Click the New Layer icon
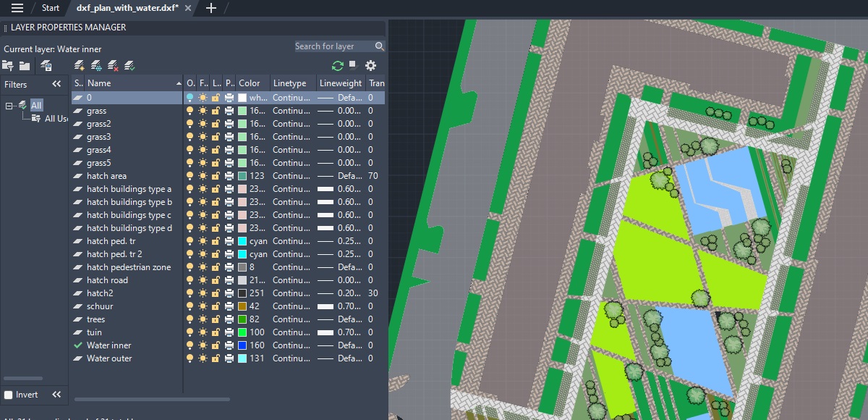 point(80,66)
